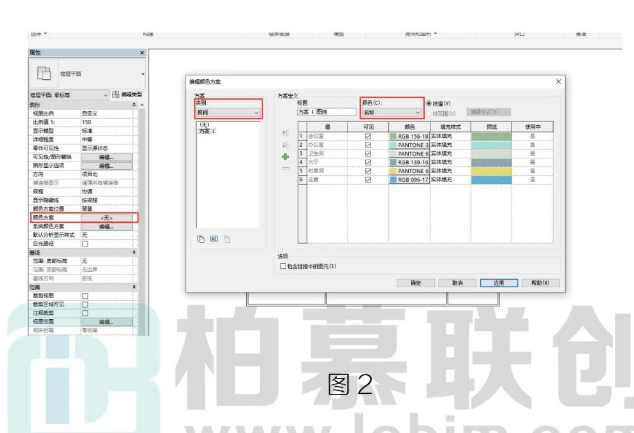Close the Properties palette with its X
Screen dimensions: 634x433
tap(142, 53)
